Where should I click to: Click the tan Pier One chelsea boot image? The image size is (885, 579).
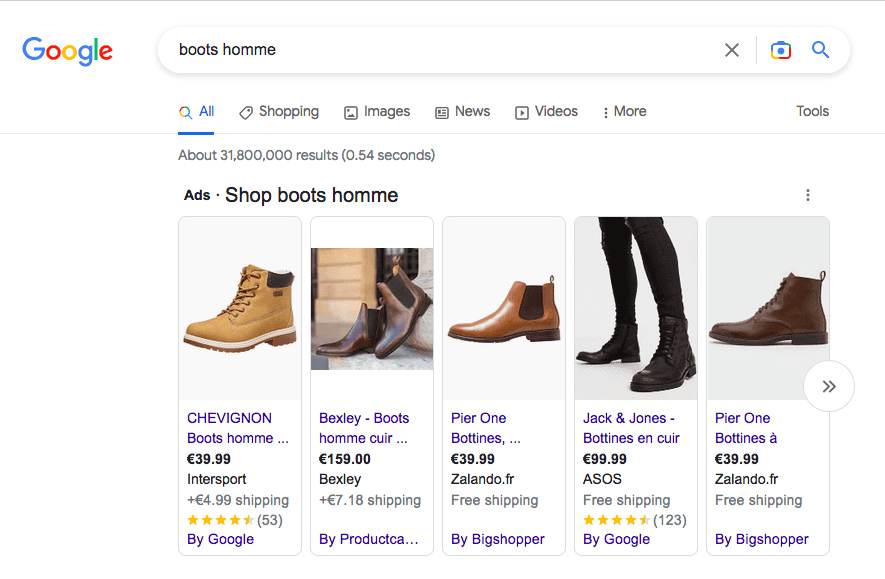click(x=504, y=308)
